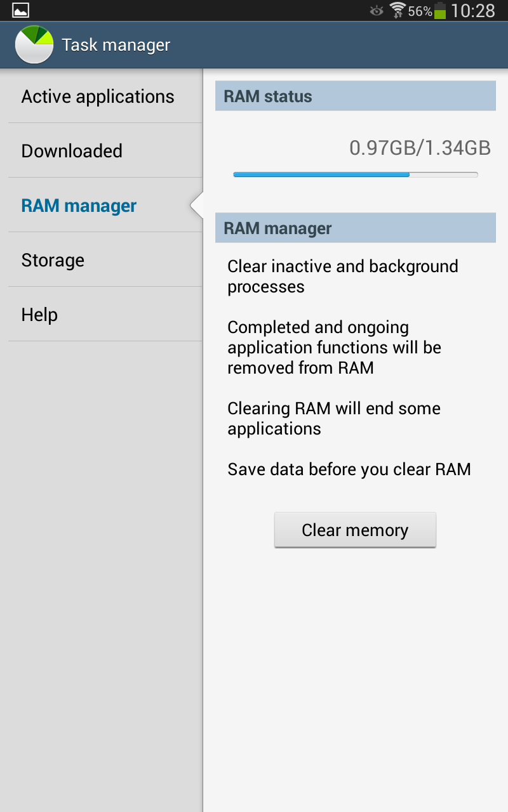
Task: Tap the "Save data before you clear RAM" note
Action: point(349,469)
